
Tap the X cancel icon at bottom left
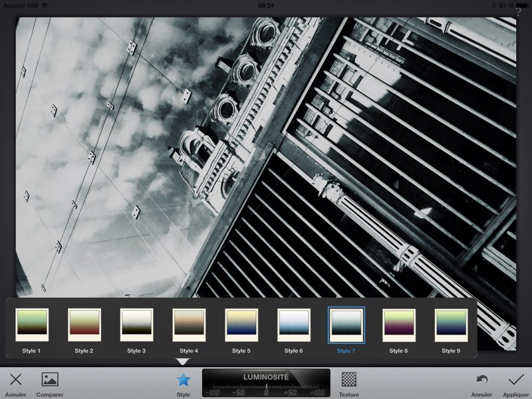click(x=15, y=380)
